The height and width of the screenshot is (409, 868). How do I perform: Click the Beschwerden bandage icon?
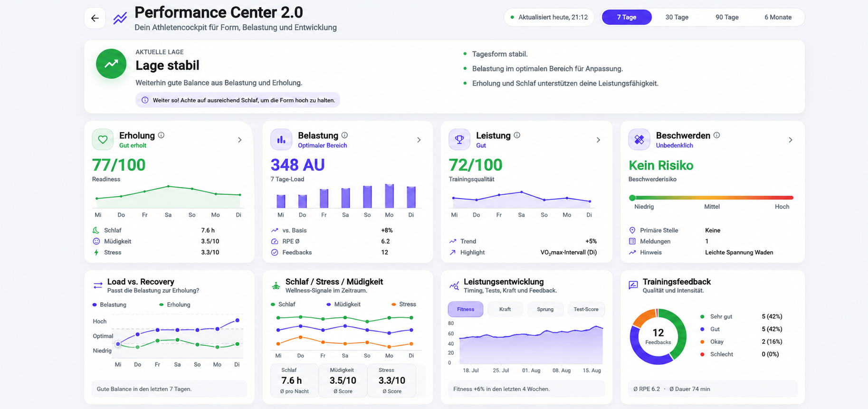point(639,140)
